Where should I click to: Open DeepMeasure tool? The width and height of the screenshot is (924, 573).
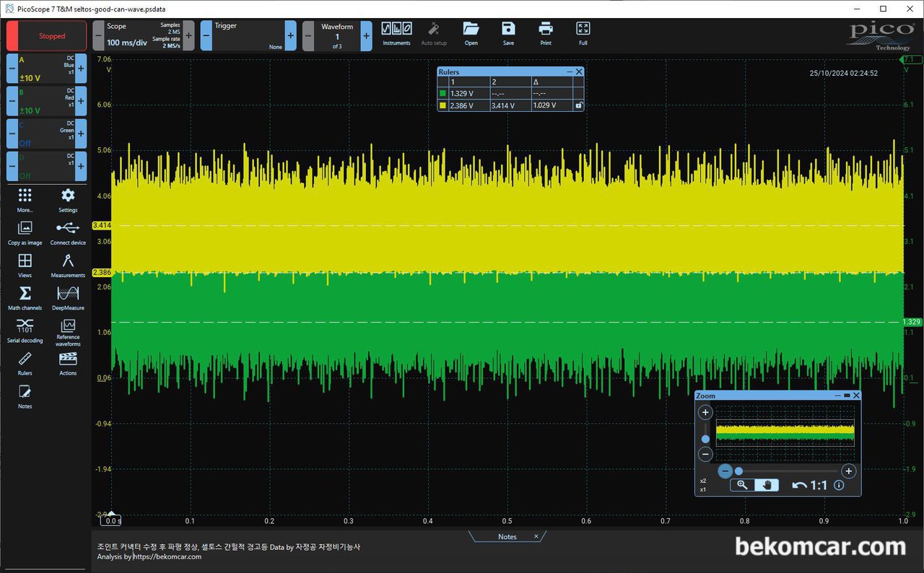click(68, 298)
